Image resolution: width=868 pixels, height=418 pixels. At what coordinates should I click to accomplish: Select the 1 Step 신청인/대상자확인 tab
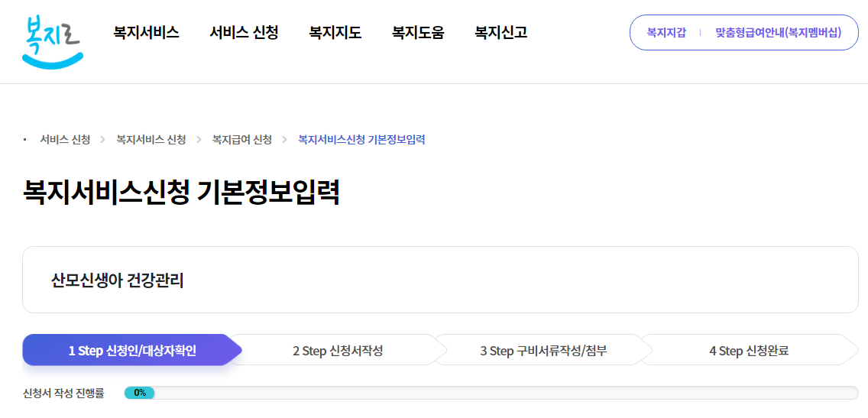coord(132,351)
